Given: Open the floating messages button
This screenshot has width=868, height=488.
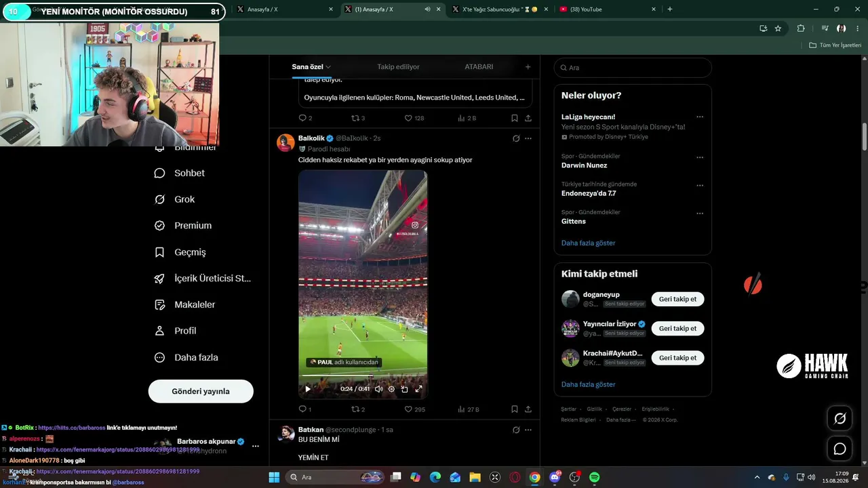Looking at the screenshot, I should click(x=840, y=449).
